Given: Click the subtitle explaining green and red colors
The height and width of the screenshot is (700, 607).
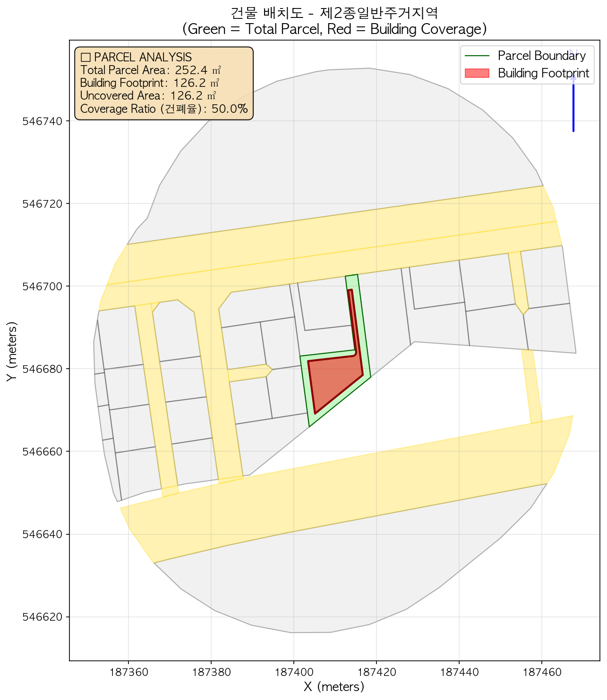Looking at the screenshot, I should pyautogui.click(x=334, y=29).
